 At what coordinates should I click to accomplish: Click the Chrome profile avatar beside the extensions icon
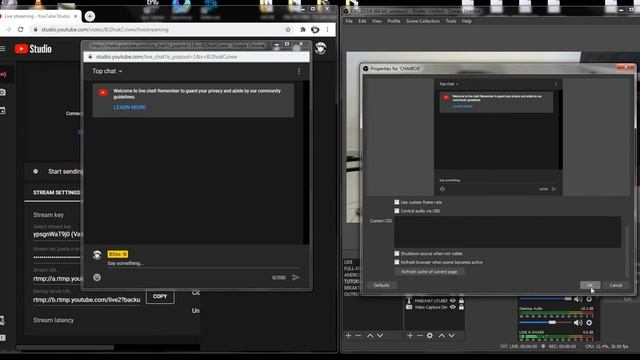coord(315,29)
